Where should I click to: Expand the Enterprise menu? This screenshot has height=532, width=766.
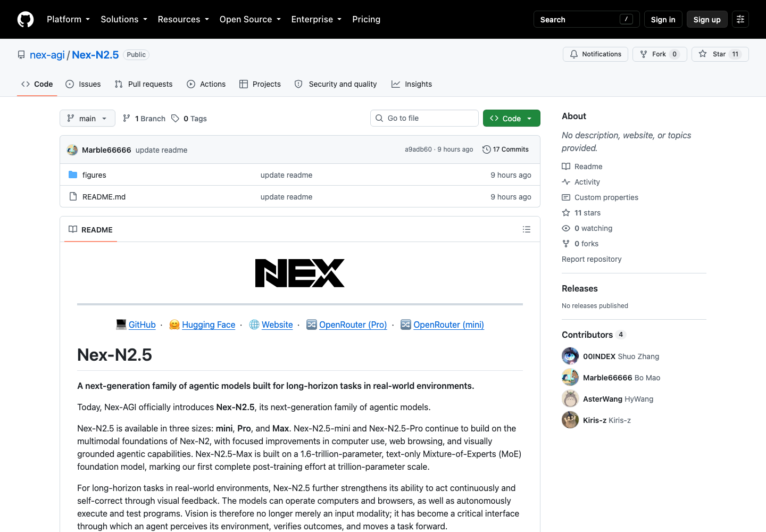click(317, 19)
